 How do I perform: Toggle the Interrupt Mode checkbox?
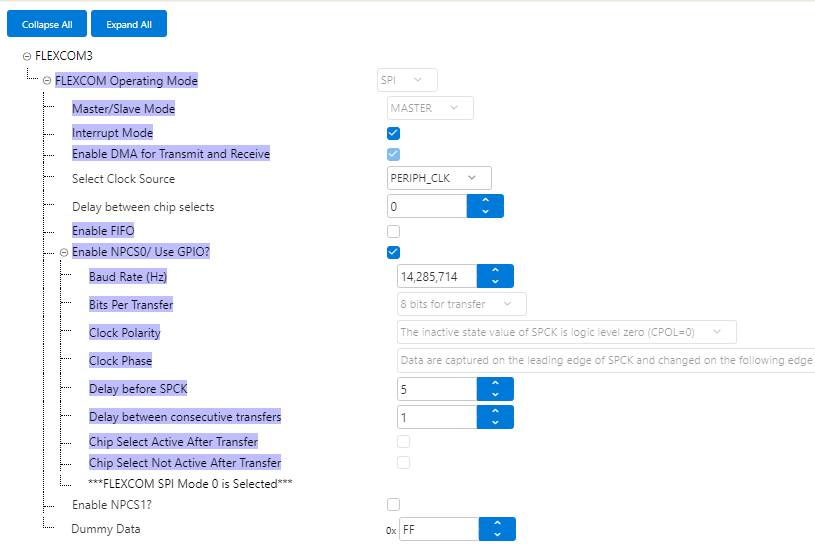pos(393,133)
